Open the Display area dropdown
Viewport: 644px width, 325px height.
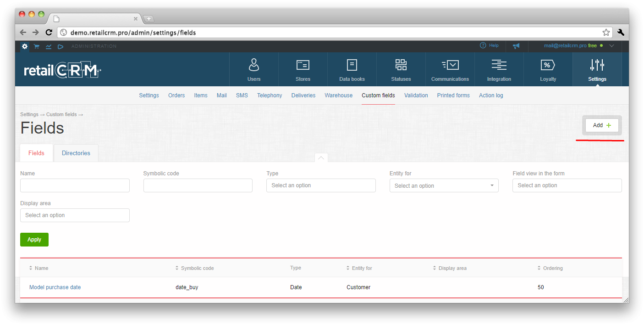point(75,215)
